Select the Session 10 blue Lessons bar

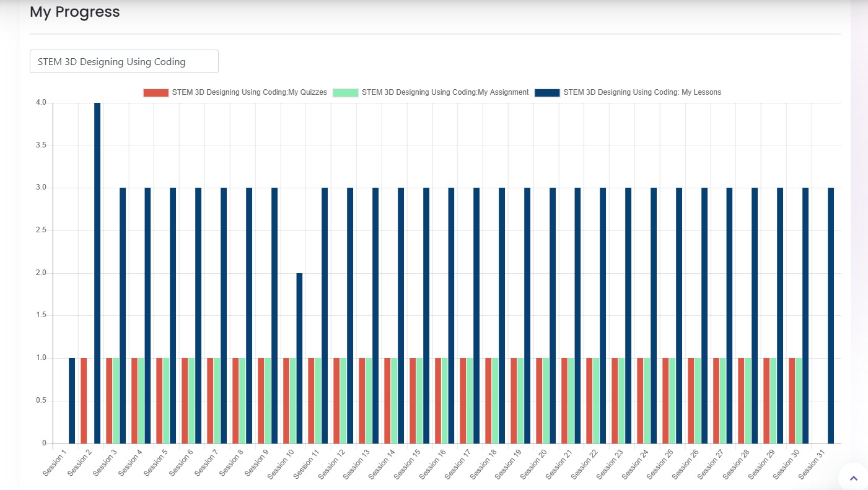click(x=299, y=358)
